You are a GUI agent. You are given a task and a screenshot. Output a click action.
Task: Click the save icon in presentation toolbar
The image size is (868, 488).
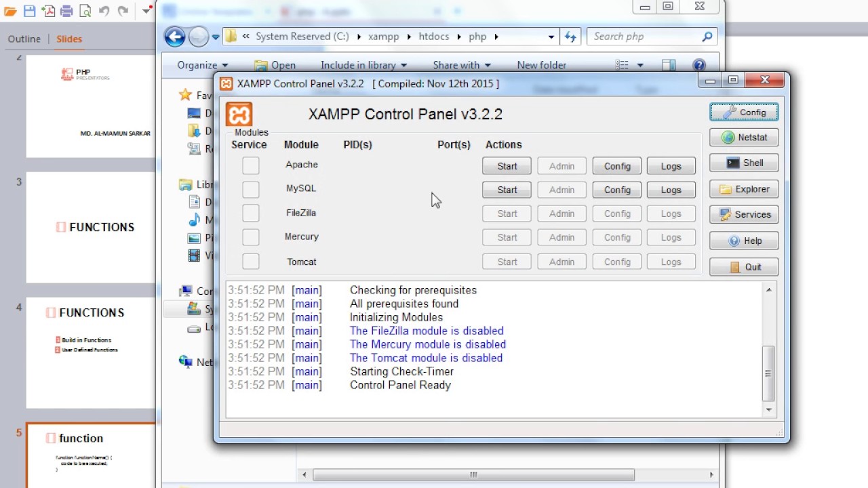[x=29, y=11]
